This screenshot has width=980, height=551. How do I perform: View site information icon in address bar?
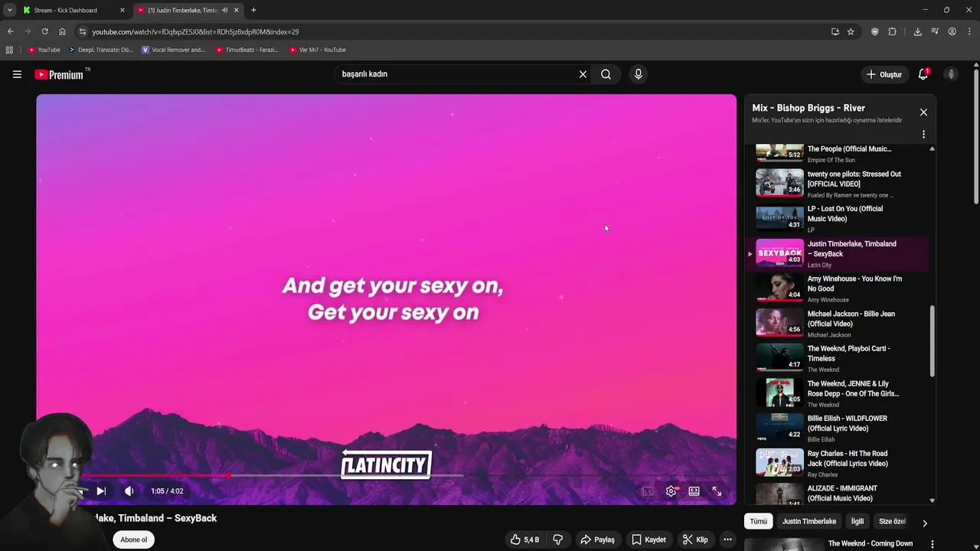pos(83,31)
